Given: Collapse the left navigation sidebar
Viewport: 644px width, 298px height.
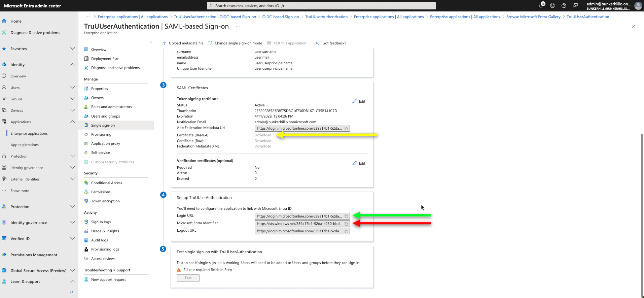Looking at the screenshot, I should (71, 292).
